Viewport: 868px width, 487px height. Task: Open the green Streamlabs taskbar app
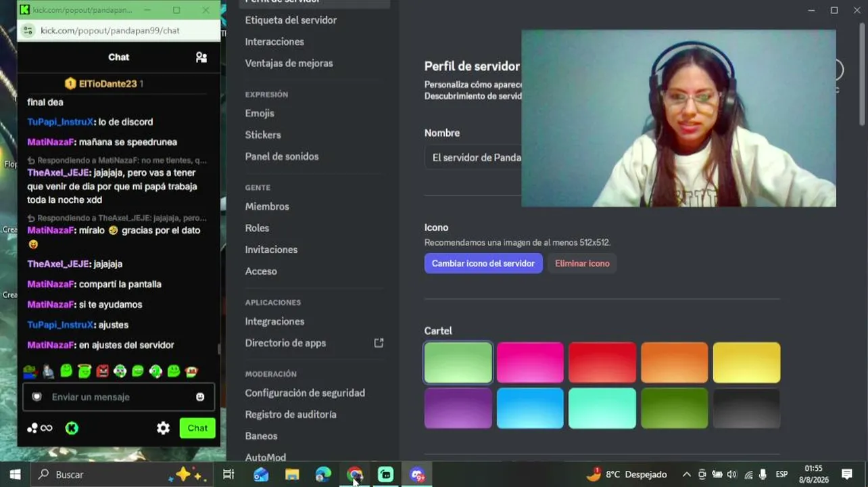[x=386, y=475]
